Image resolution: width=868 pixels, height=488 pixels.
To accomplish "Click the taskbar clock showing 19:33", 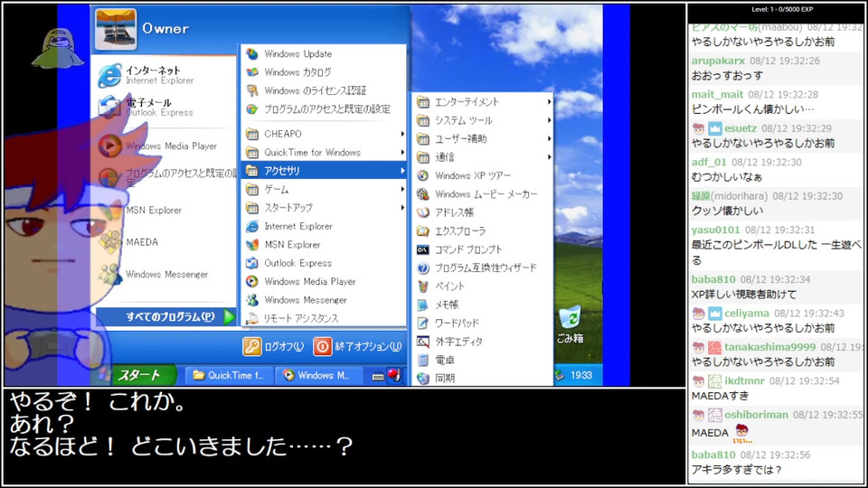I will click(x=581, y=375).
